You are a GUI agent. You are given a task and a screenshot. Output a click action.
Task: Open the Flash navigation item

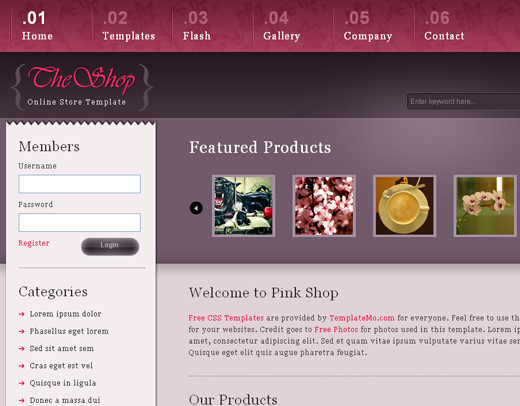tap(197, 26)
